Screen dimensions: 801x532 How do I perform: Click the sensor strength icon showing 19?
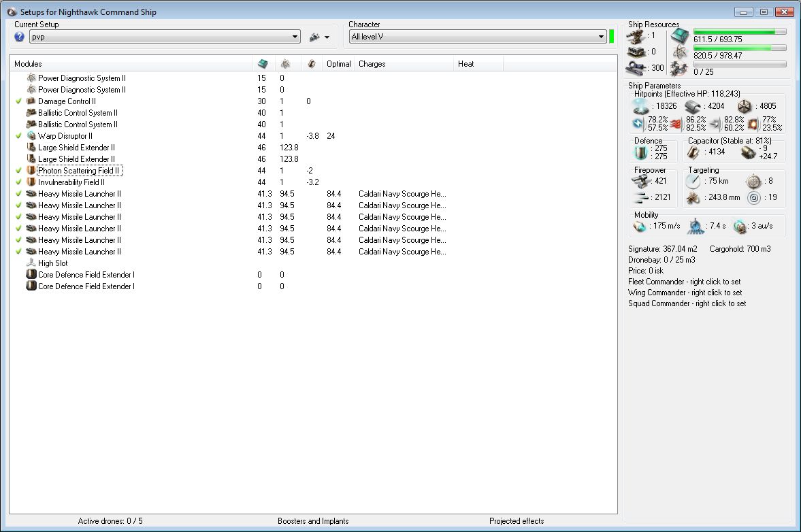(x=753, y=197)
